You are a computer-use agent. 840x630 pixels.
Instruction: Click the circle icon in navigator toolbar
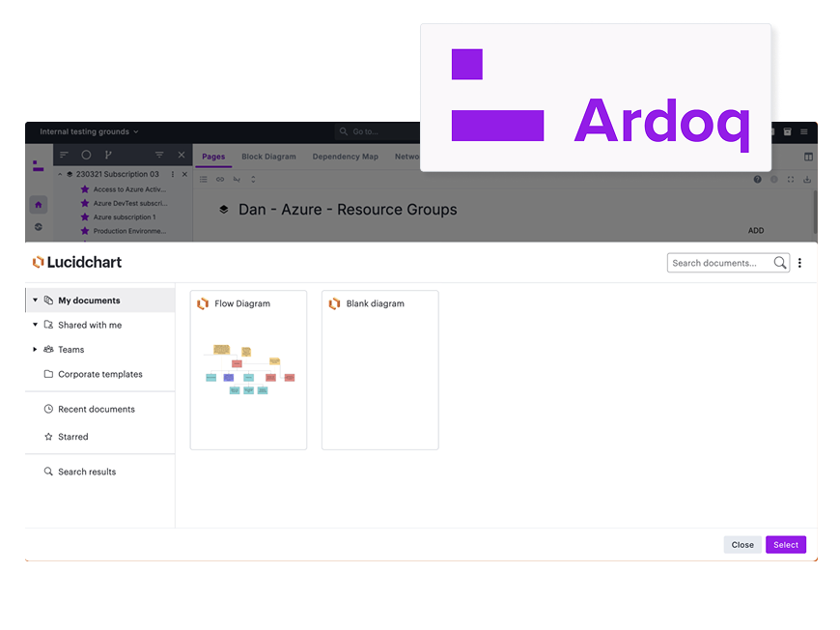click(86, 155)
